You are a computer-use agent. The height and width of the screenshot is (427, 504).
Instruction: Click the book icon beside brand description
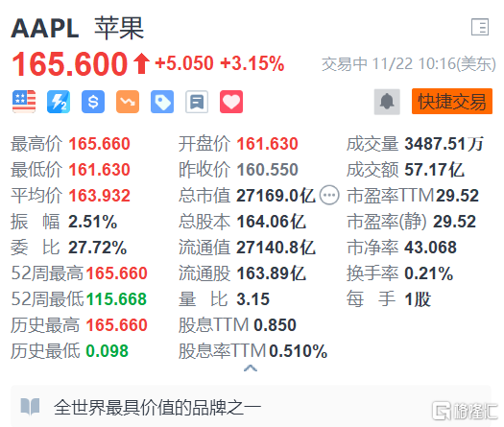[x=30, y=407]
